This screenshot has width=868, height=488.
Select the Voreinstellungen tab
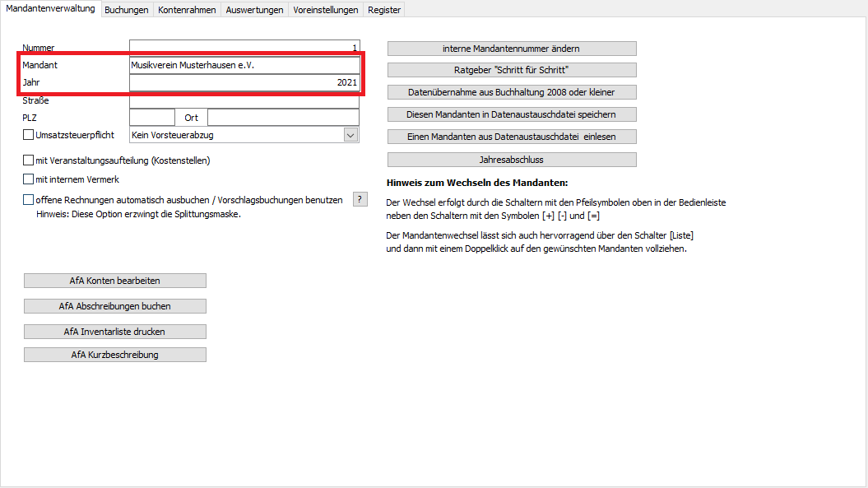click(x=326, y=10)
